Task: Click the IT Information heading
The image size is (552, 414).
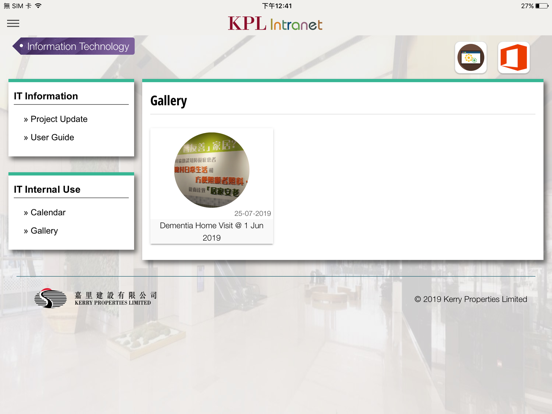Action: click(x=46, y=96)
